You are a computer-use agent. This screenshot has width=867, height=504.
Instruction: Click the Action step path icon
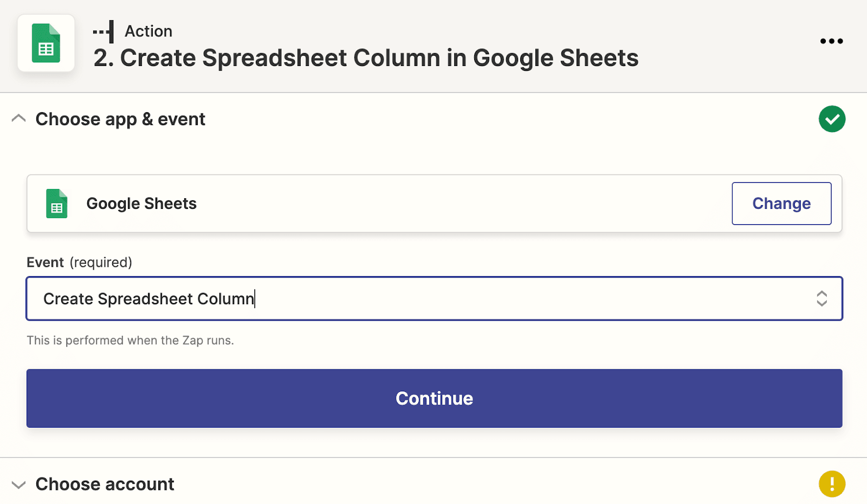pyautogui.click(x=103, y=32)
